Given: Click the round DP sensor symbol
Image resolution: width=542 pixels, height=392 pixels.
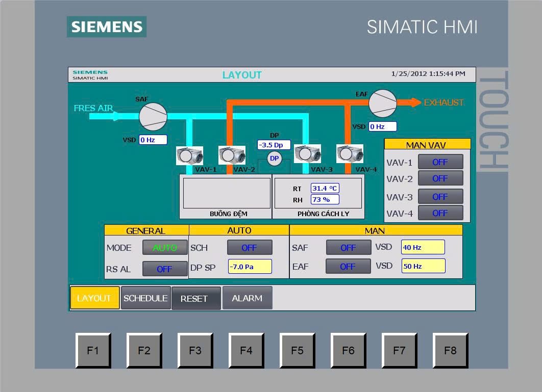Looking at the screenshot, I should click(x=275, y=159).
